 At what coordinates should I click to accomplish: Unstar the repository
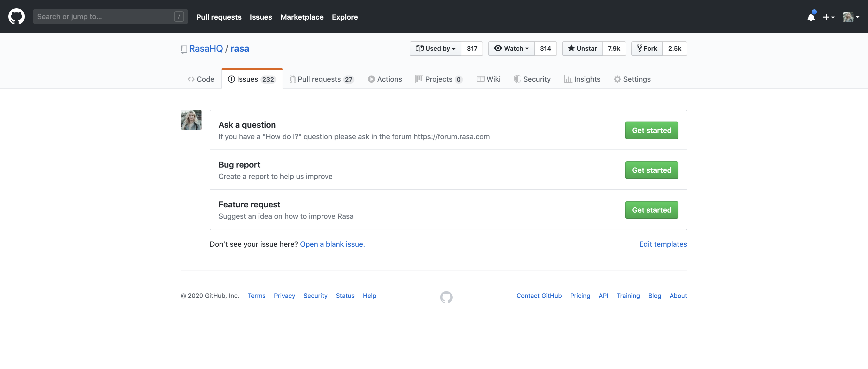tap(582, 49)
